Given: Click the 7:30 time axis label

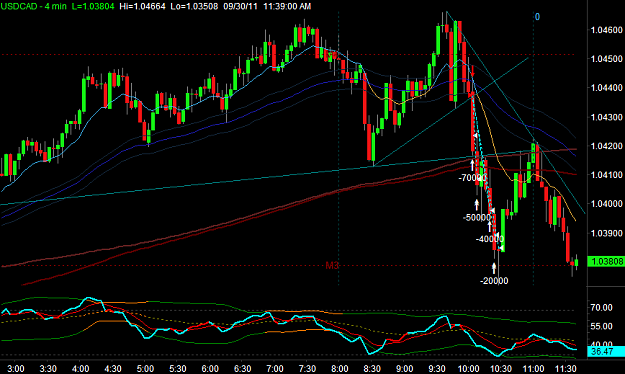Looking at the screenshot, I should pos(307,368).
